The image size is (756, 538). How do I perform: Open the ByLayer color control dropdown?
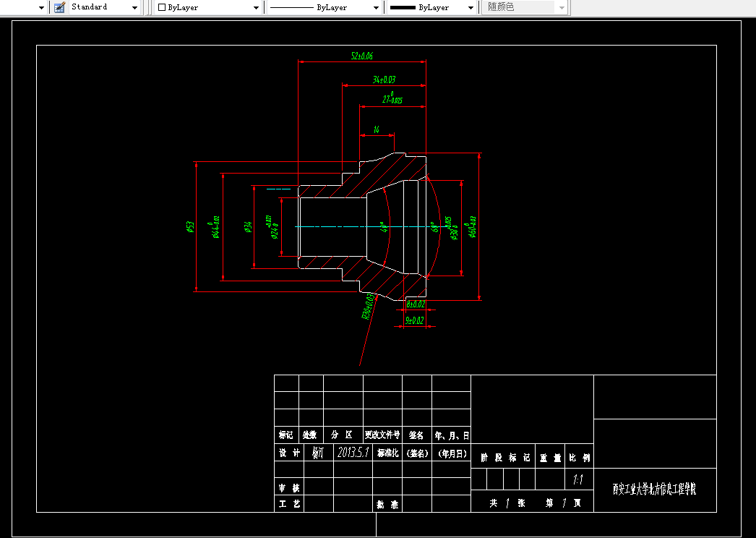pyautogui.click(x=256, y=8)
